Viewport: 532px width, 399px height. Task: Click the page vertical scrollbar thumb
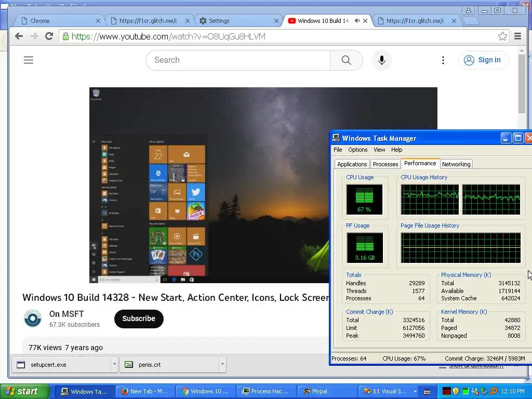point(522,84)
